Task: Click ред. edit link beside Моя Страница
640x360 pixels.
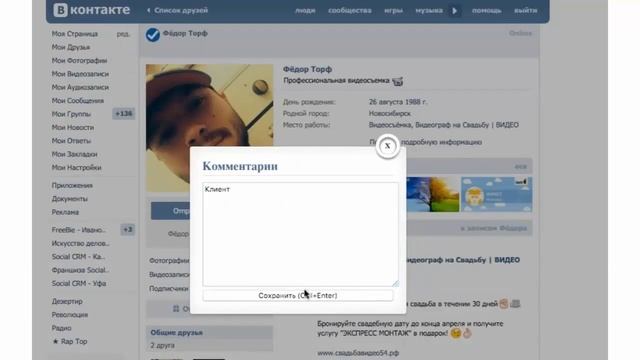Action: click(x=123, y=34)
